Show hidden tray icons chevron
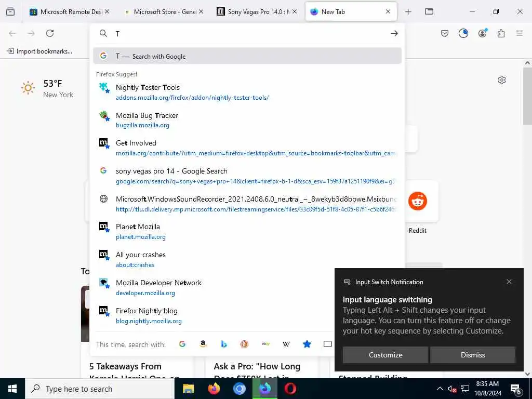Screen dimensions: 532x399 (440, 389)
